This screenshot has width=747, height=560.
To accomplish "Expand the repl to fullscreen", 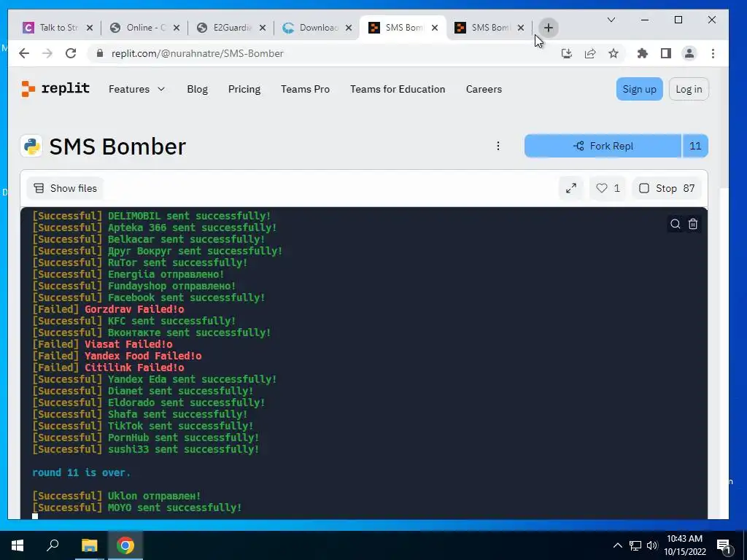I will coord(570,188).
